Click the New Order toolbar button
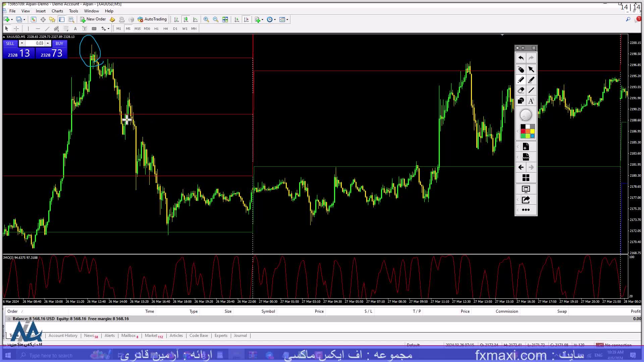The width and height of the screenshot is (644, 362). (x=93, y=19)
